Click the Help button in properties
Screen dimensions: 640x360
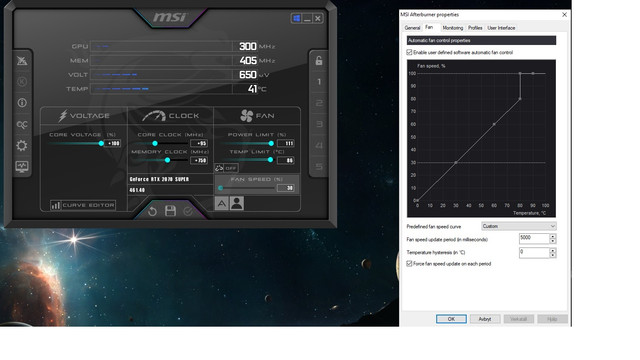tap(552, 319)
